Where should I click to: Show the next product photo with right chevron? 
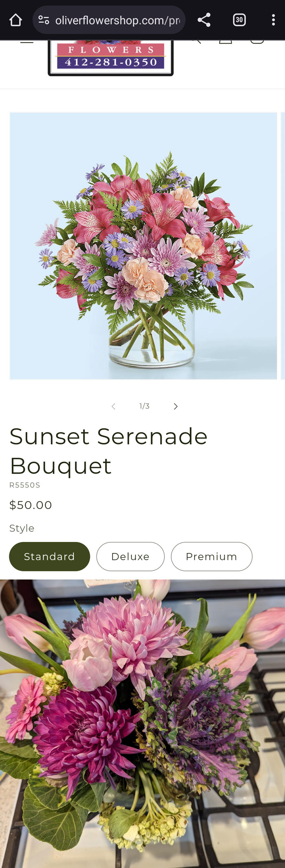(175, 406)
